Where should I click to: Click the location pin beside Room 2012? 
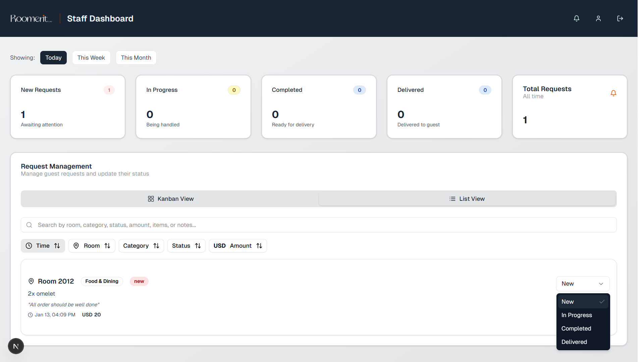tap(31, 281)
